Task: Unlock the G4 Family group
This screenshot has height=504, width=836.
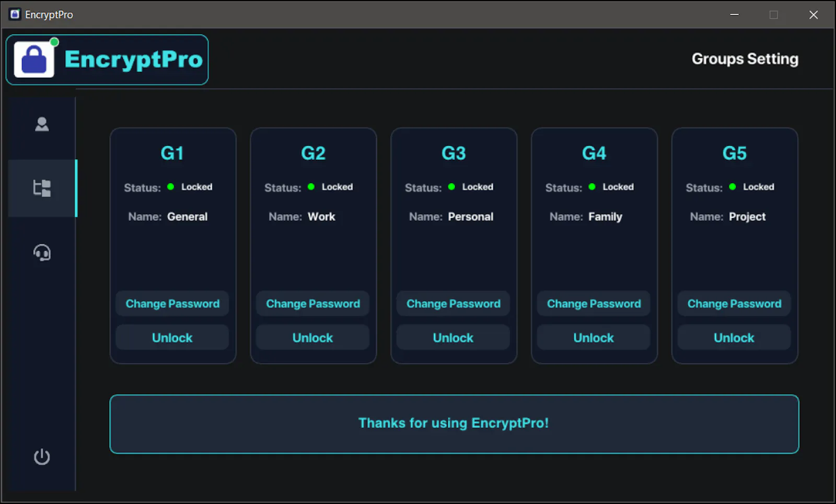Action: [x=594, y=337]
